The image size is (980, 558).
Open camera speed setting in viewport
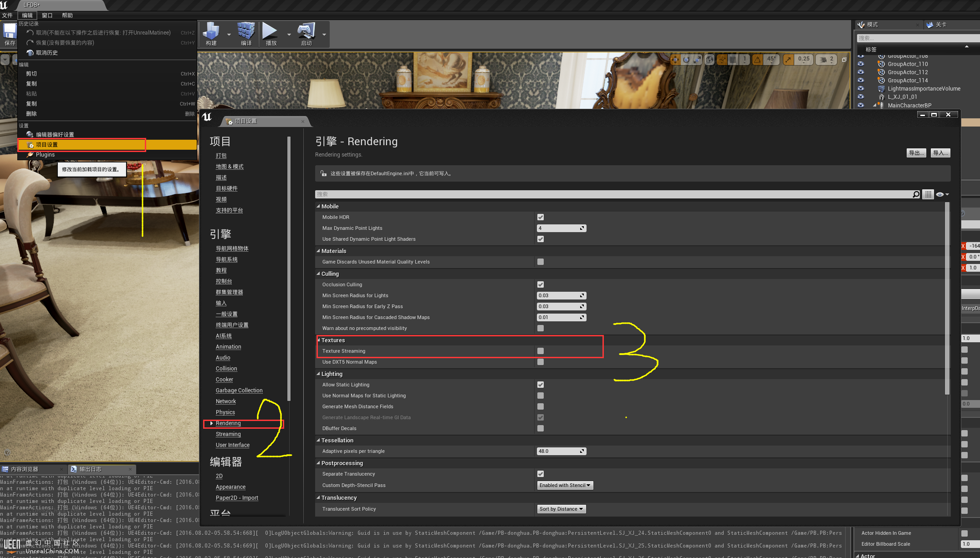click(x=826, y=60)
